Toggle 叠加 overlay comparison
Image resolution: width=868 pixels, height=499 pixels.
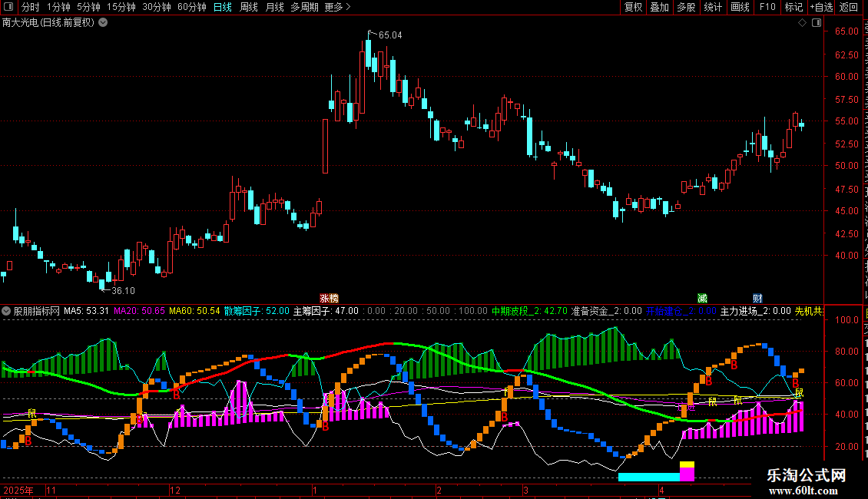click(x=659, y=7)
